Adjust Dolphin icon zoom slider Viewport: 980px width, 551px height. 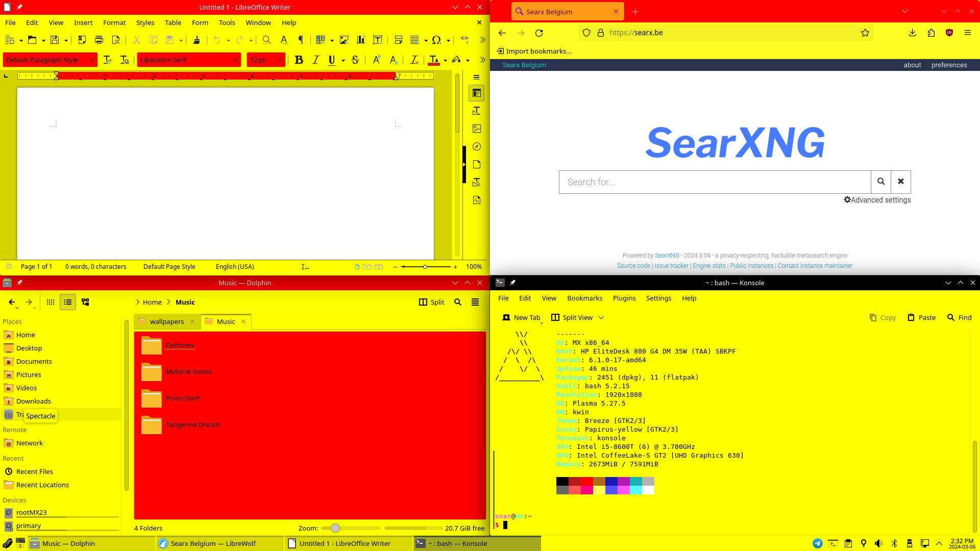(335, 528)
